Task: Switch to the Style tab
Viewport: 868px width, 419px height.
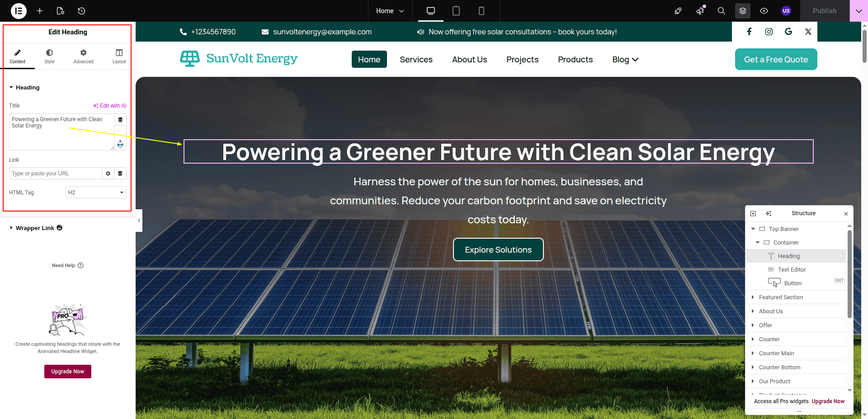Action: point(49,56)
